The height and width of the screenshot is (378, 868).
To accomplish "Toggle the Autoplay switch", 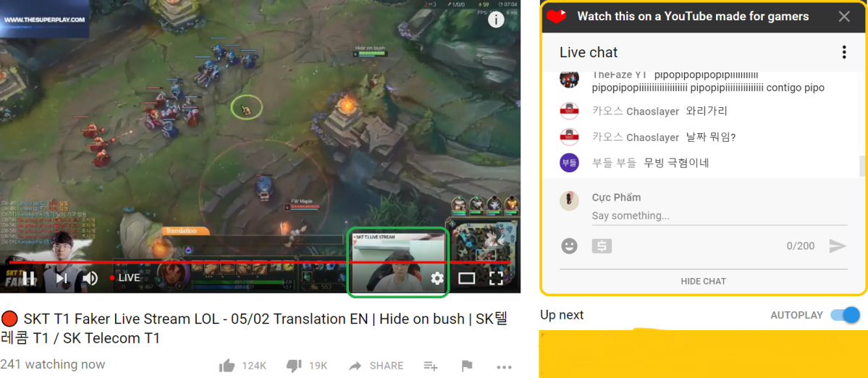I will coord(845,315).
